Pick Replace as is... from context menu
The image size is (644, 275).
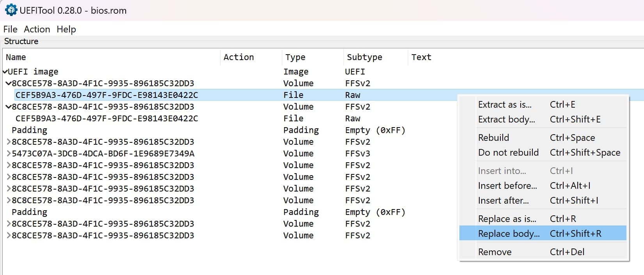coord(543,219)
